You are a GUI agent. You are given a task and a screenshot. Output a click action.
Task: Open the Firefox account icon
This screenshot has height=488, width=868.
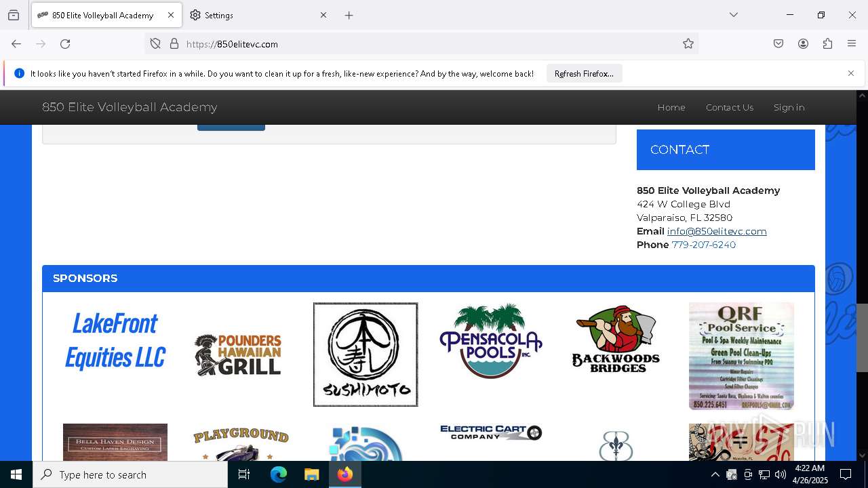[x=803, y=44]
